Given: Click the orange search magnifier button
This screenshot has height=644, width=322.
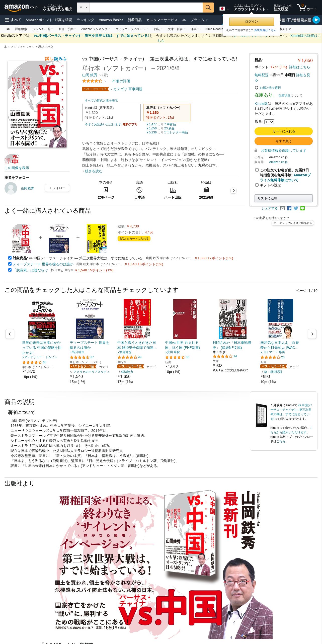Looking at the screenshot, I should [208, 8].
